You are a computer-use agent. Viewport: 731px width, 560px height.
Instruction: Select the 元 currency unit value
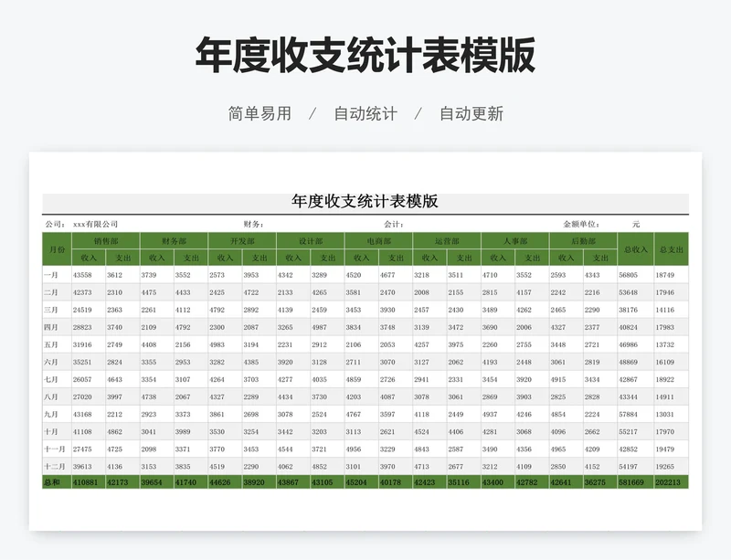(636, 224)
